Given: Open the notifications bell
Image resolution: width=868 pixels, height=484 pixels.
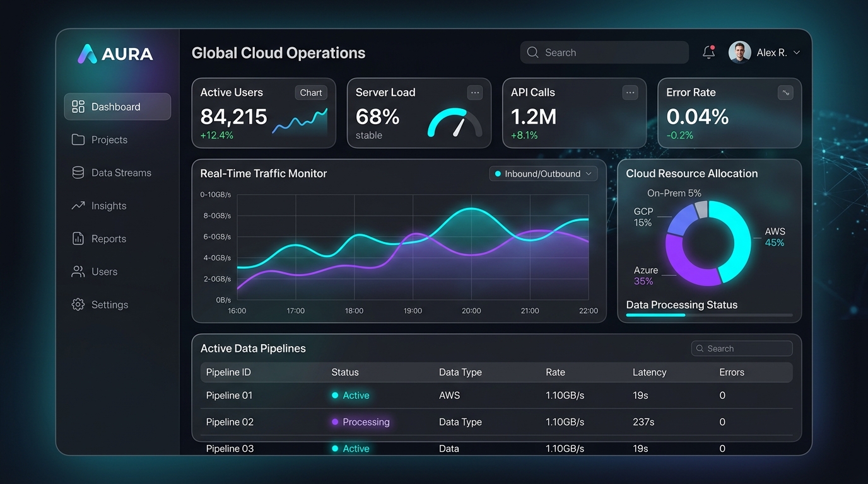Looking at the screenshot, I should (708, 52).
